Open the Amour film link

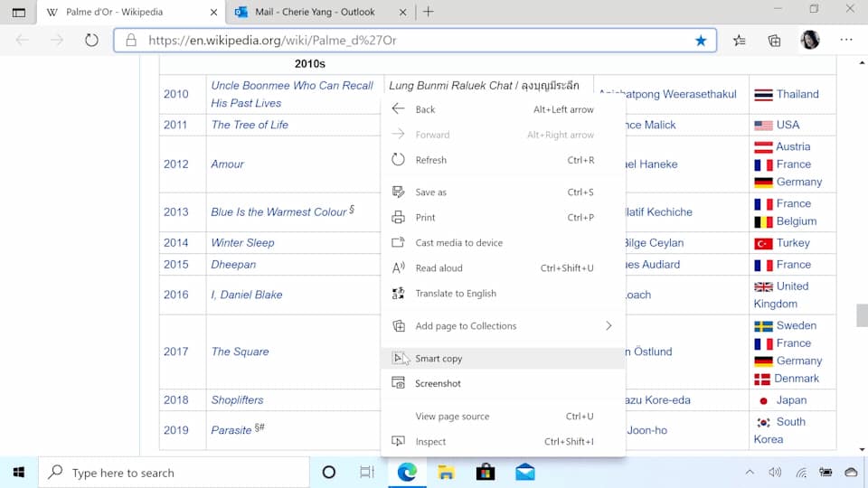click(228, 164)
